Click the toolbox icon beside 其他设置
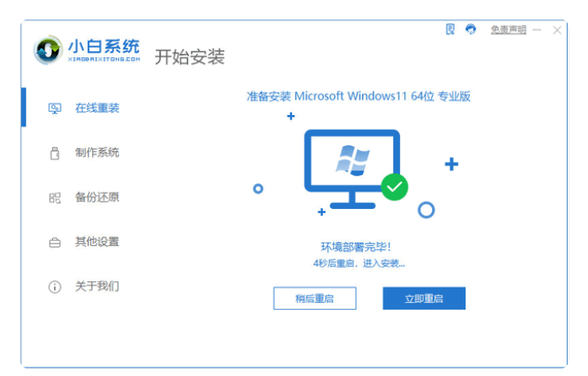This screenshot has height=376, width=588. click(x=55, y=243)
